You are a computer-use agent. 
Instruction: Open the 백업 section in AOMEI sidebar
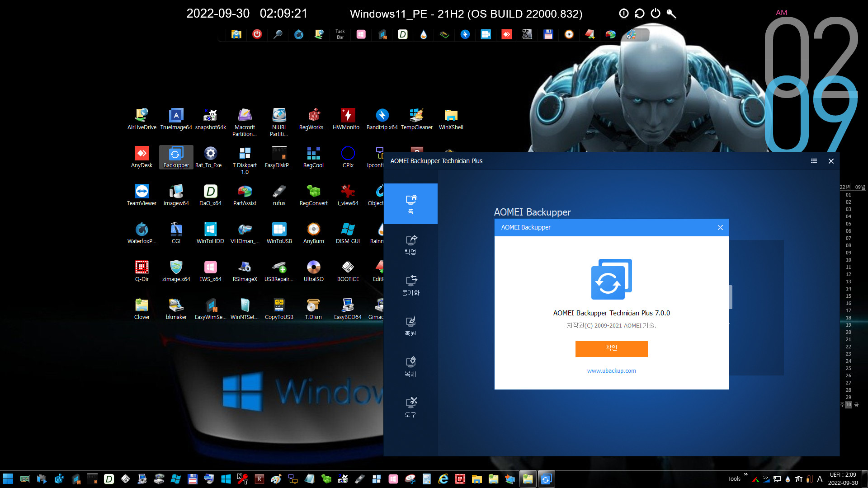tap(410, 244)
